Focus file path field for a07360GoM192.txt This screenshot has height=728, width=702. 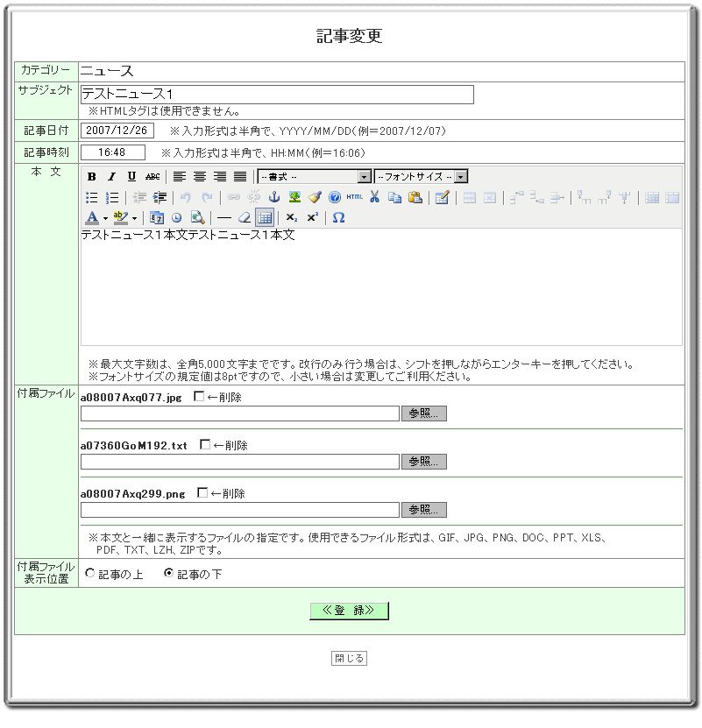pyautogui.click(x=240, y=462)
